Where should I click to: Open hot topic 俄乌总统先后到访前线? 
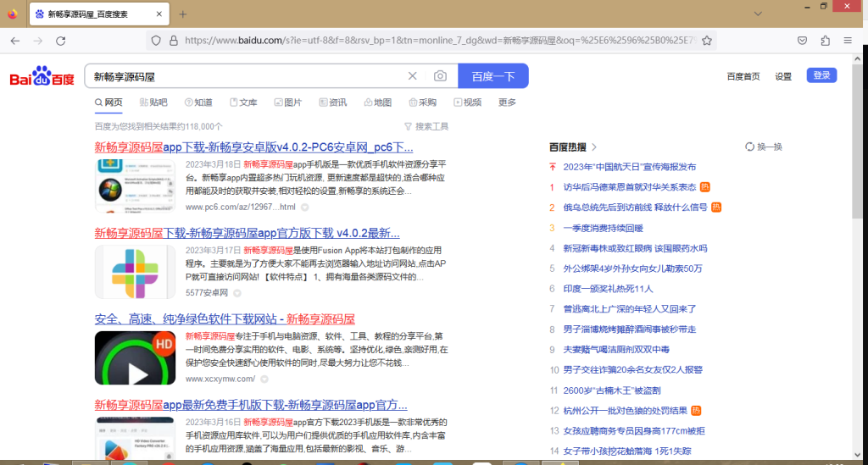point(635,208)
